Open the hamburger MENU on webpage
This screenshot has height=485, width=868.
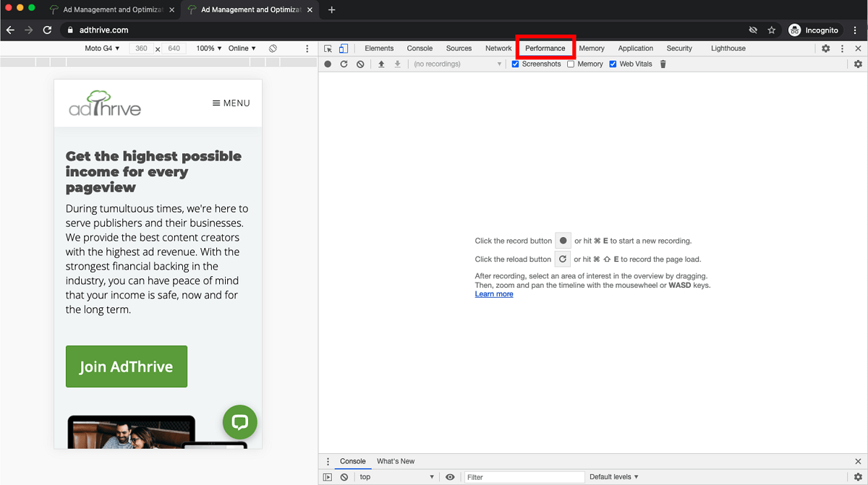231,103
